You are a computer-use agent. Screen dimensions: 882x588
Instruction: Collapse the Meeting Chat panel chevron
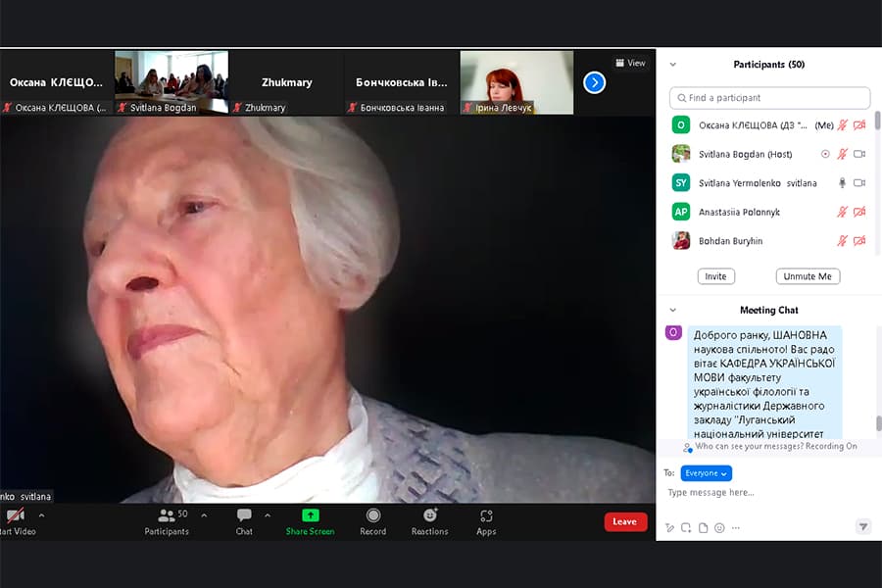672,310
